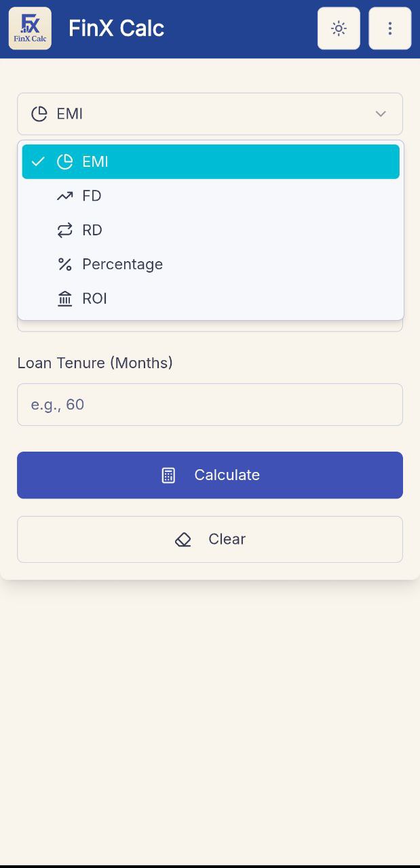420x868 pixels.
Task: Click the pie chart icon in the calculator selector
Action: coord(39,114)
